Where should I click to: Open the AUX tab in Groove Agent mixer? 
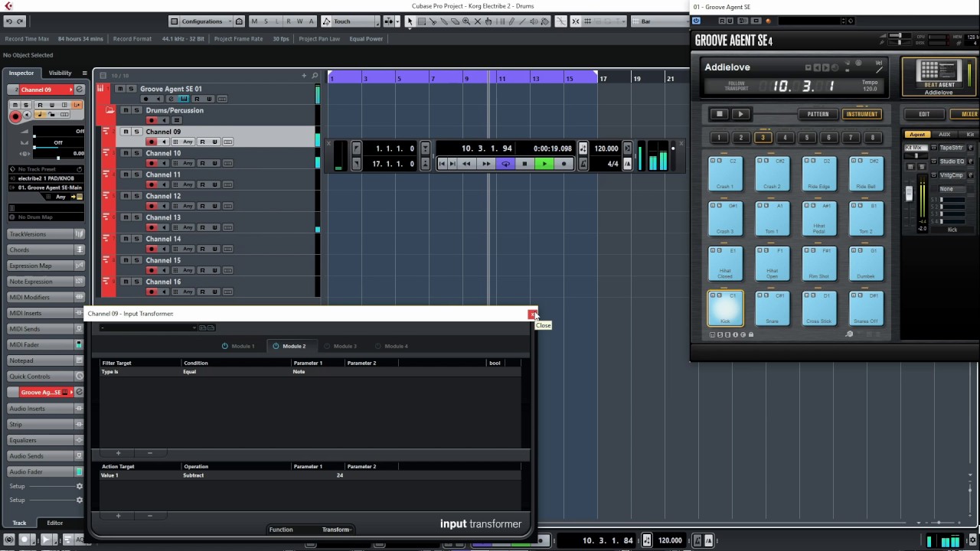944,135
